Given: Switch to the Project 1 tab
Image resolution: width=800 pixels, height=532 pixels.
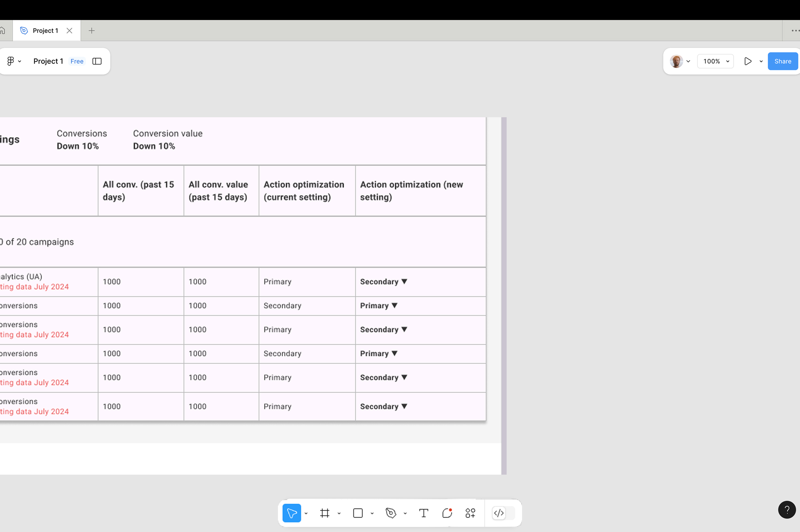Looking at the screenshot, I should tap(45, 31).
